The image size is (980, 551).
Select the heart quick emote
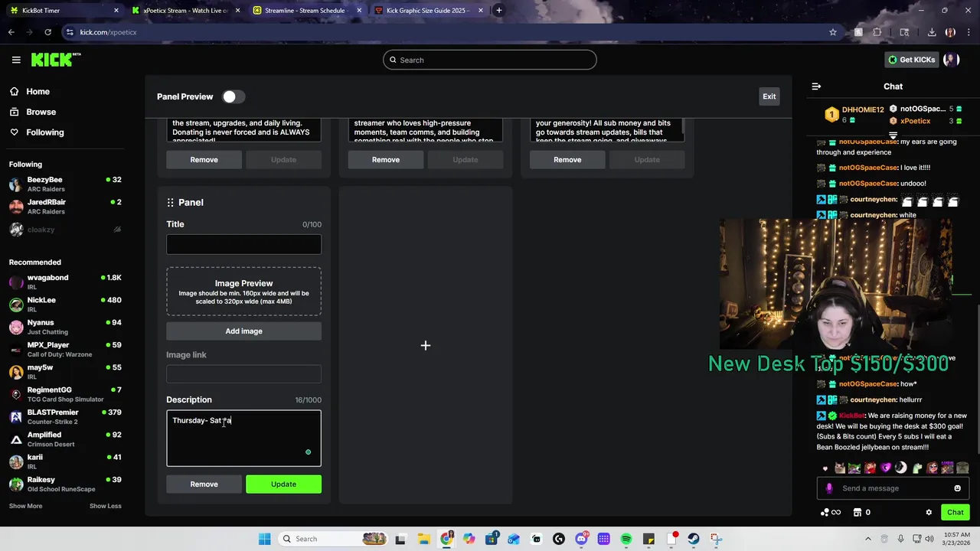[825, 468]
